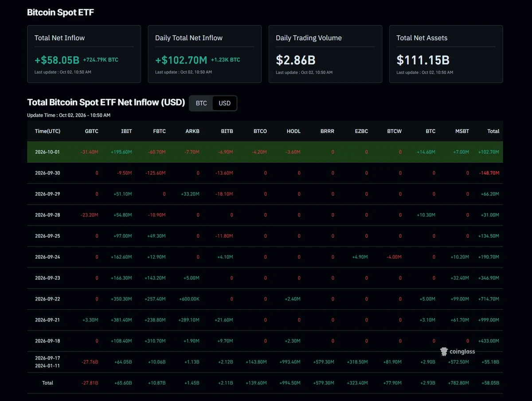Image resolution: width=532 pixels, height=401 pixels.
Task: Click the Daily Trading Volume card title
Action: point(309,38)
